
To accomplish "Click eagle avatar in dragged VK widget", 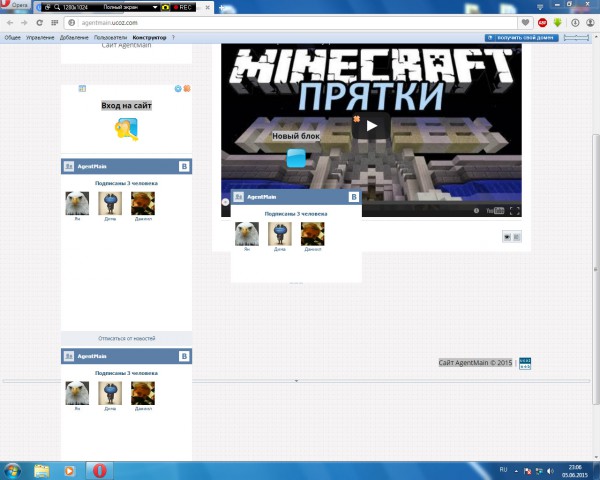I will pos(247,234).
